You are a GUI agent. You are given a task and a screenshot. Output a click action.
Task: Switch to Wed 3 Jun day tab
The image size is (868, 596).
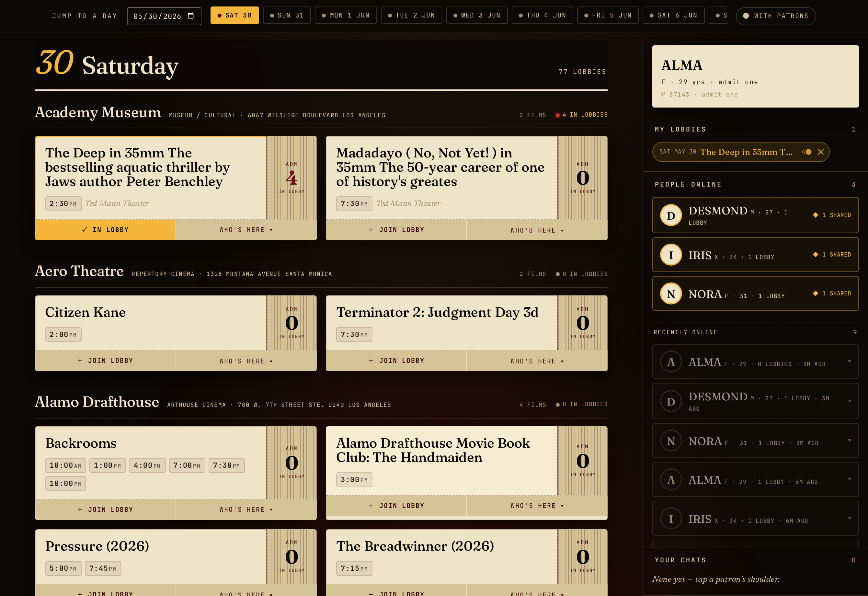pyautogui.click(x=477, y=15)
